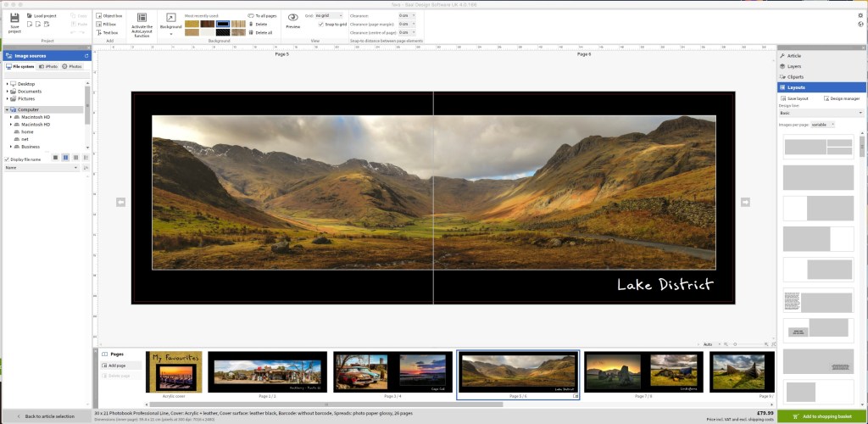Click the settings gear icon
868x424 pixels.
point(860,15)
